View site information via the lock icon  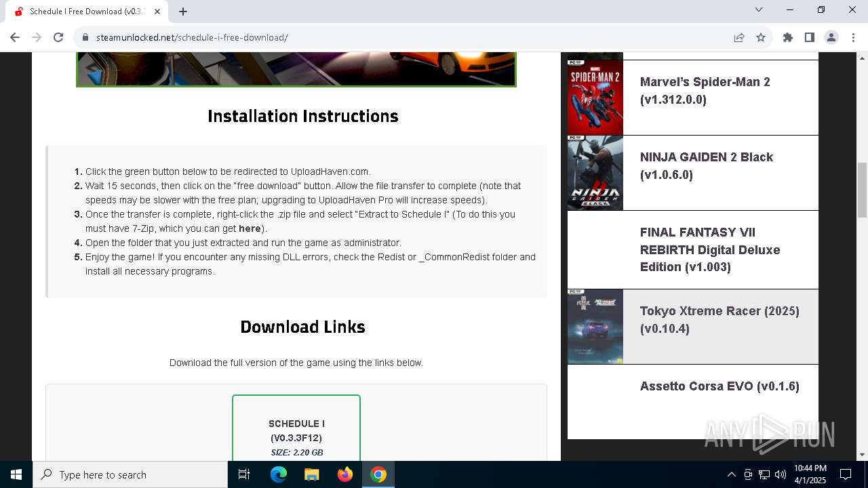(x=85, y=37)
